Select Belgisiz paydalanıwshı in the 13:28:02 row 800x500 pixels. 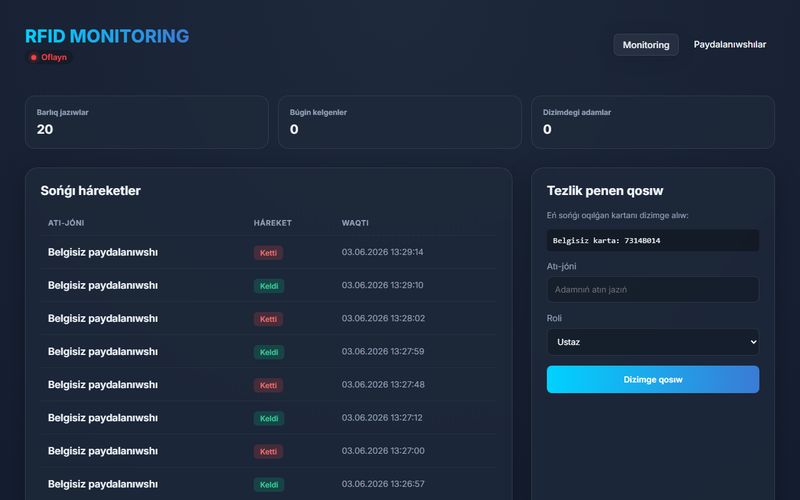point(103,319)
